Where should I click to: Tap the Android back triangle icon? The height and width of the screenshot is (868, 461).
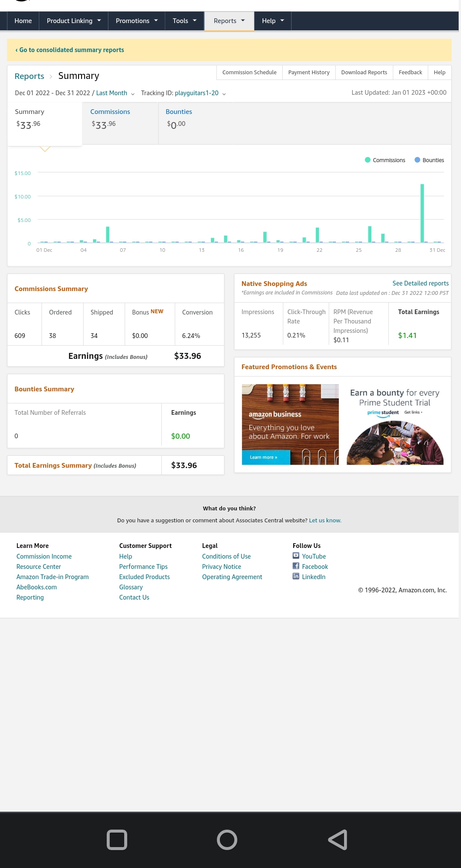pos(338,840)
